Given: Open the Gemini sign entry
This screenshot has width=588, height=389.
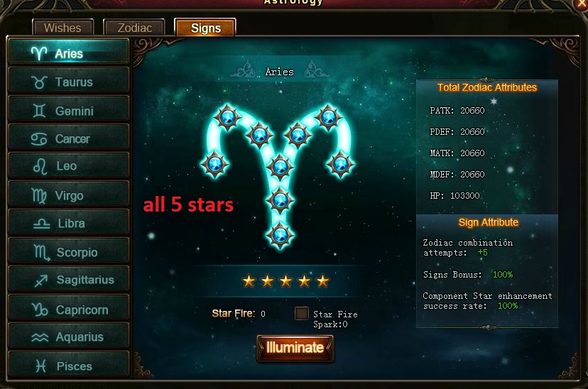Looking at the screenshot, I should coord(68,110).
